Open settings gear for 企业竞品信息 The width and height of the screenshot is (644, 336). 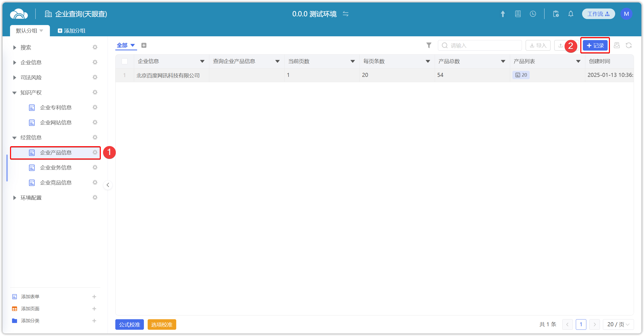click(95, 183)
